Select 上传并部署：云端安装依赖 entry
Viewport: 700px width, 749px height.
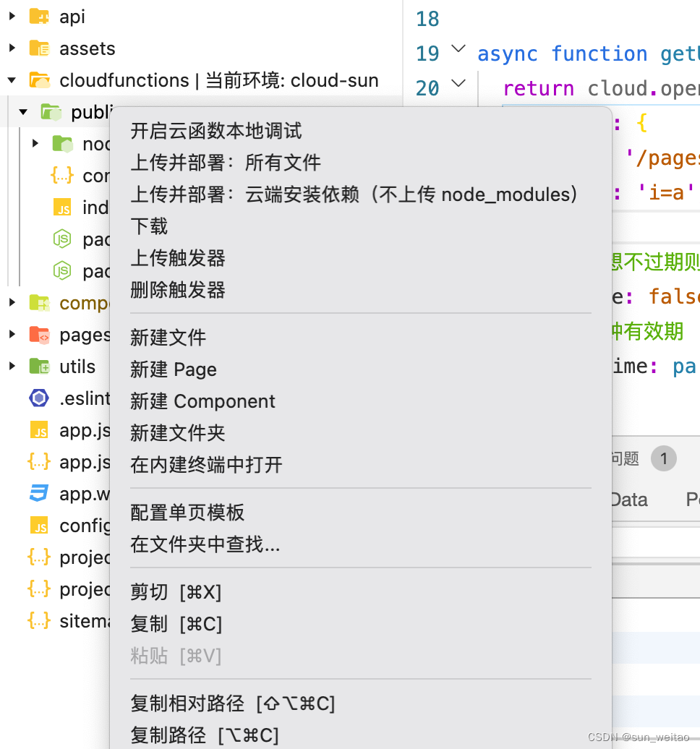(354, 194)
